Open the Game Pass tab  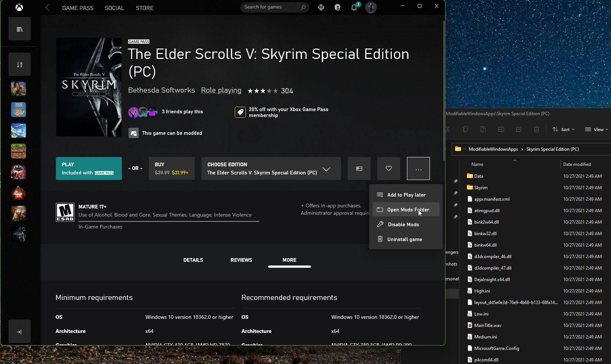pyautogui.click(x=78, y=8)
